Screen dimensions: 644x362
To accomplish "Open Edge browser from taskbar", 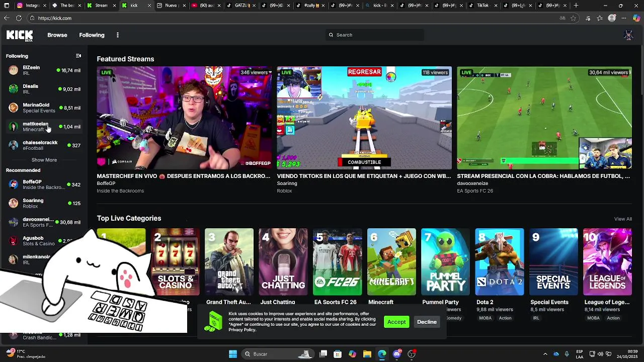I will [382, 354].
